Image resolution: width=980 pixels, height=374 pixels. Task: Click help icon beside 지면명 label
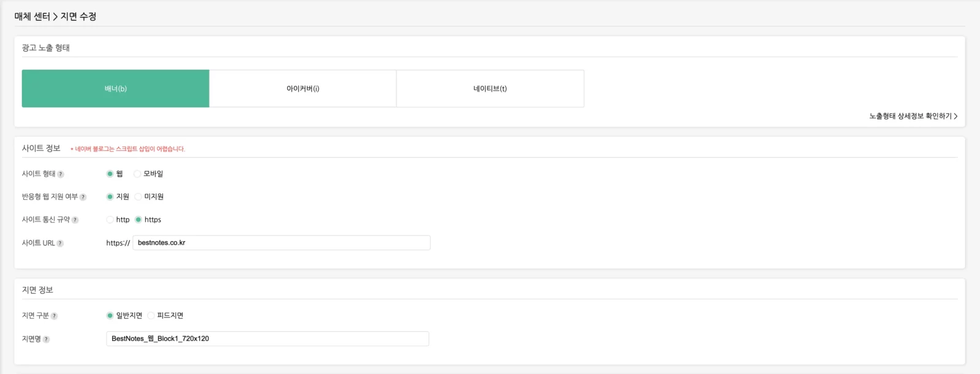(x=47, y=340)
